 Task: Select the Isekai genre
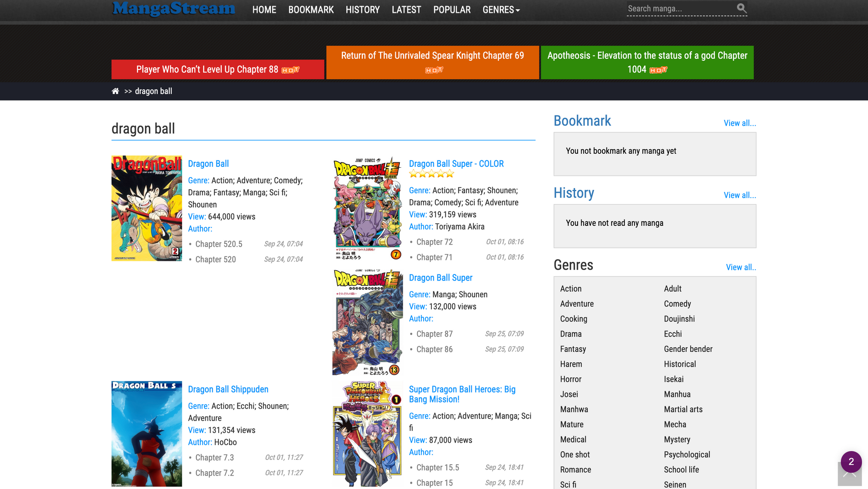tap(674, 380)
